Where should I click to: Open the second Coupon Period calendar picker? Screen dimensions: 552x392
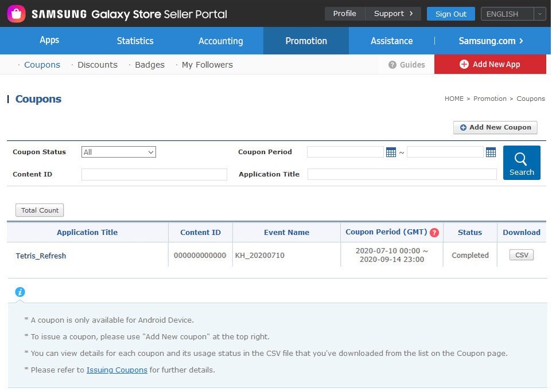click(x=491, y=152)
